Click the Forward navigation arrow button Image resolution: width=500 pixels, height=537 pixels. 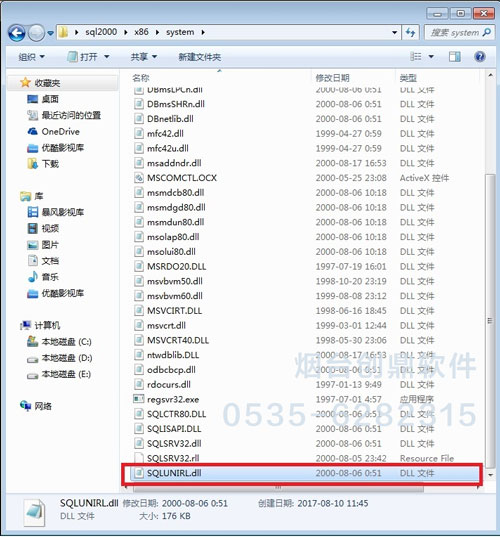[36, 33]
